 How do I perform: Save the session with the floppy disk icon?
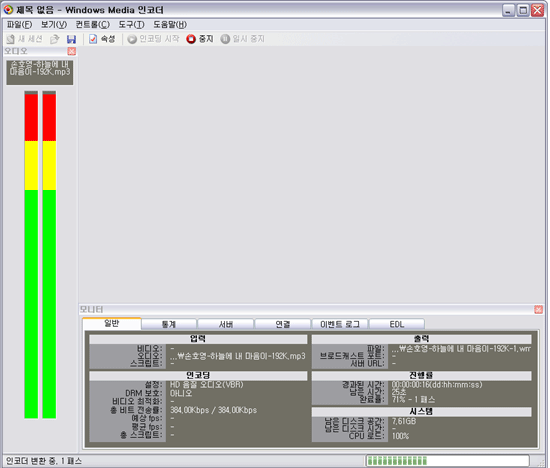tap(71, 39)
